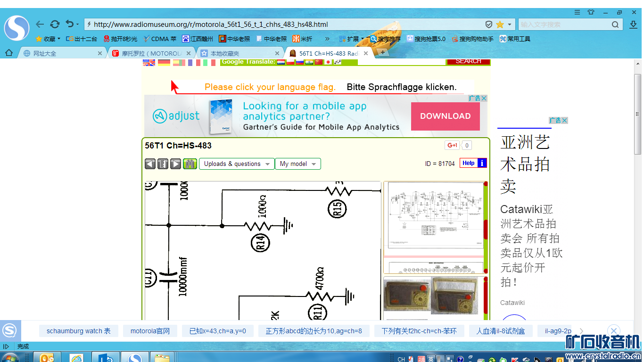The image size is (644, 362).
Task: Click the search input box
Action: [564, 25]
